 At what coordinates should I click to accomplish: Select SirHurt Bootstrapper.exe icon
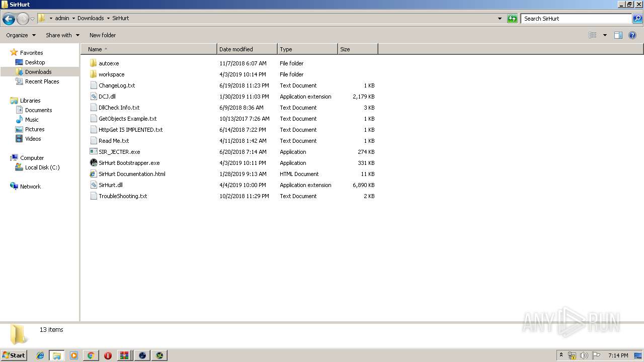(94, 163)
